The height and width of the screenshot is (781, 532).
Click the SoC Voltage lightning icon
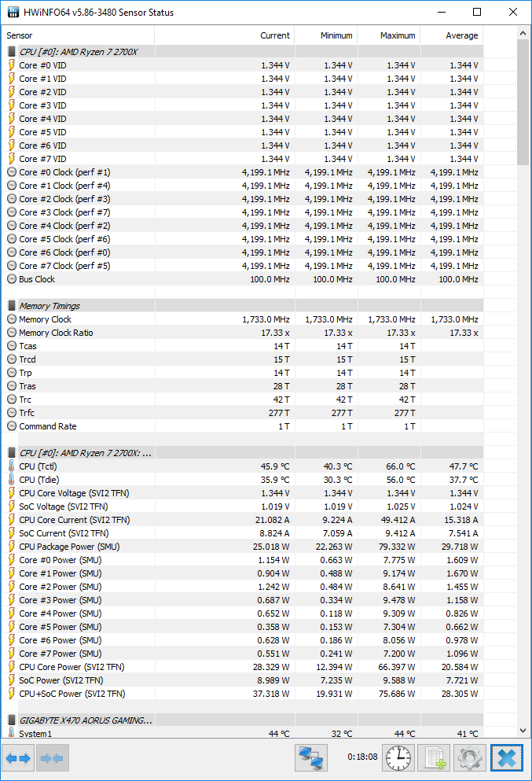click(x=12, y=507)
